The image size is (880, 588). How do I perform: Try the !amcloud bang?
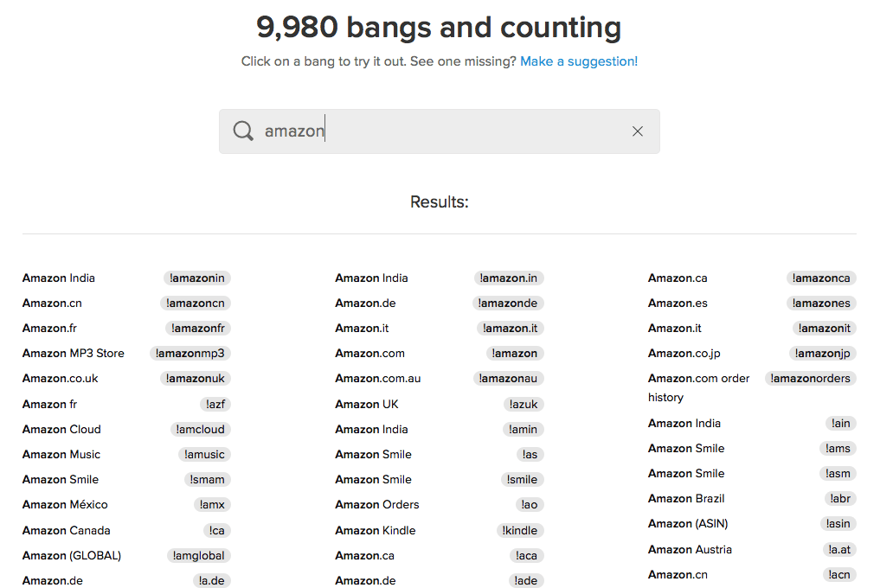(x=201, y=429)
